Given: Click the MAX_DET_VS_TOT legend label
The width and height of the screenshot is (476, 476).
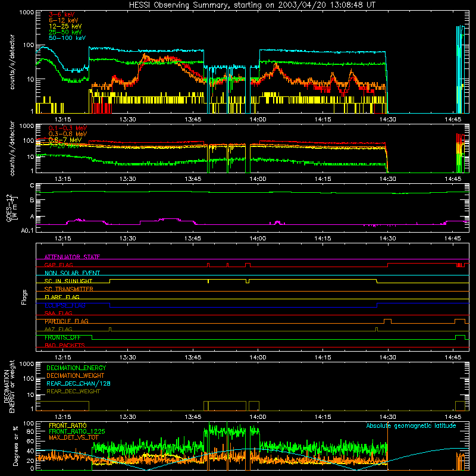Looking at the screenshot, I should click(74, 437).
